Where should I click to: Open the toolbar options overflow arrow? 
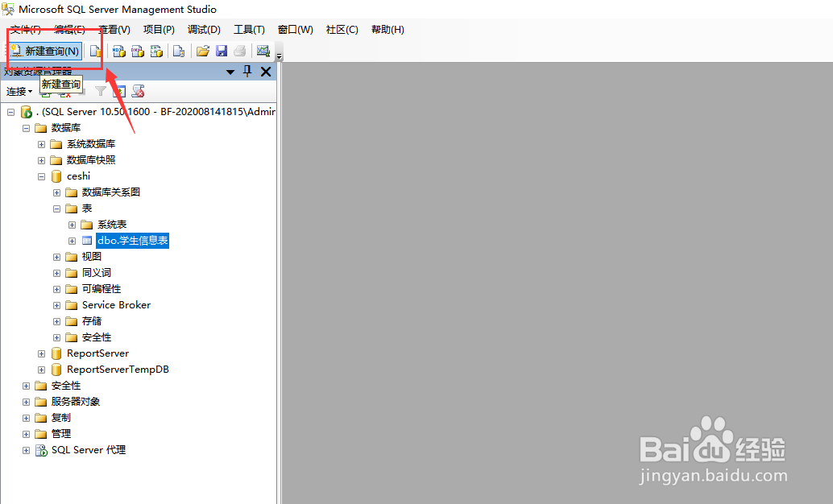(x=279, y=55)
